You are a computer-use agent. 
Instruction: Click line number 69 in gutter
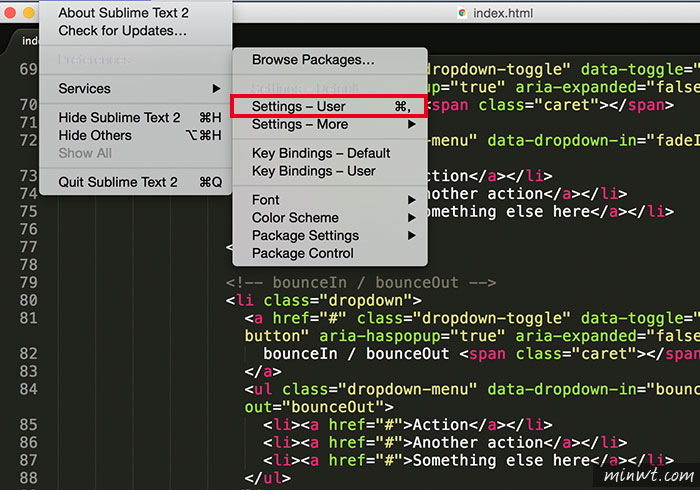click(x=28, y=69)
